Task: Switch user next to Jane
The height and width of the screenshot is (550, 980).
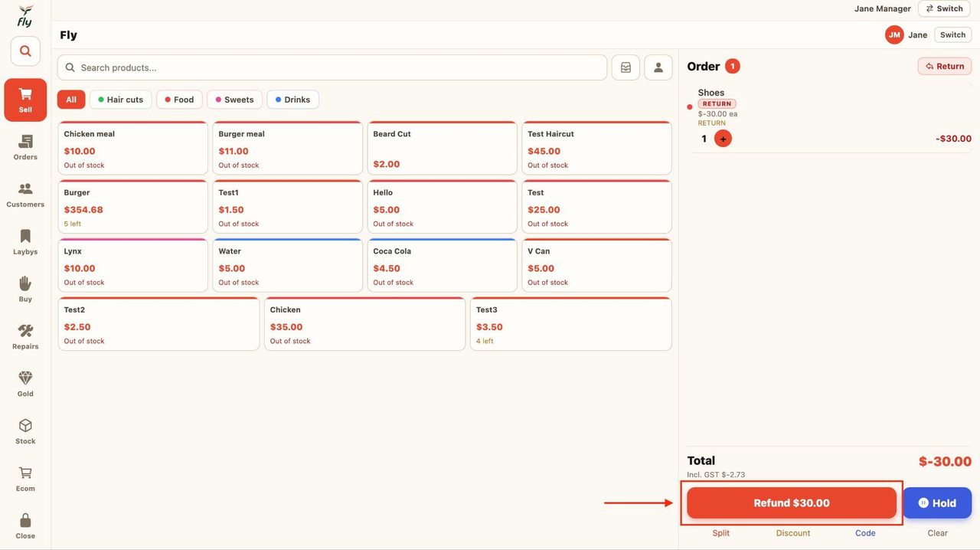Action: [x=952, y=34]
